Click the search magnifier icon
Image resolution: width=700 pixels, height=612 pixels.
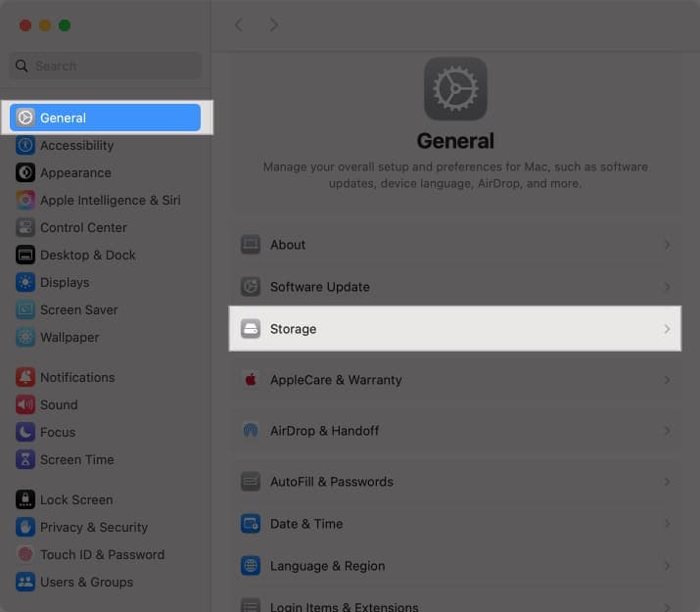22,66
